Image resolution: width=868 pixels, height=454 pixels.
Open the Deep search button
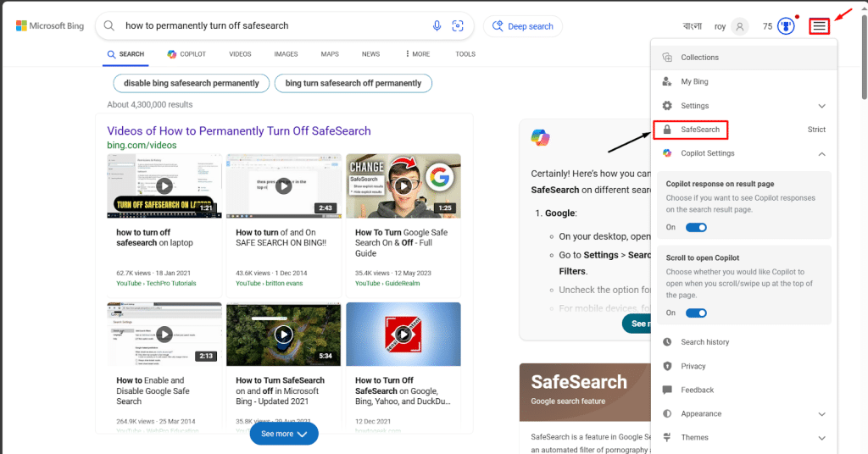[522, 26]
